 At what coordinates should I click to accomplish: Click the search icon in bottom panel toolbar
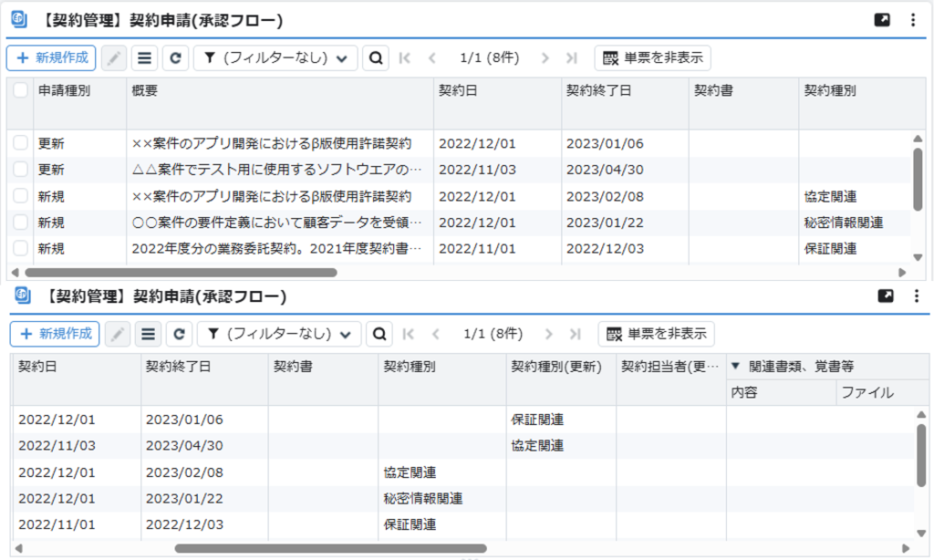coord(379,335)
